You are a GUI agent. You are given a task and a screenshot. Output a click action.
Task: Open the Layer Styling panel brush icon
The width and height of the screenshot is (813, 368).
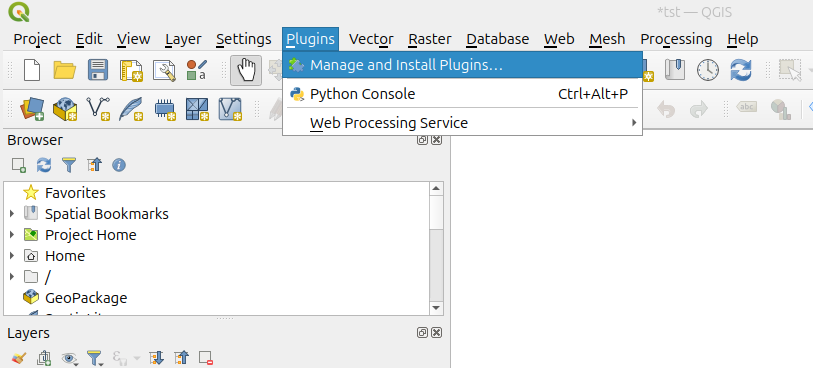coord(19,358)
